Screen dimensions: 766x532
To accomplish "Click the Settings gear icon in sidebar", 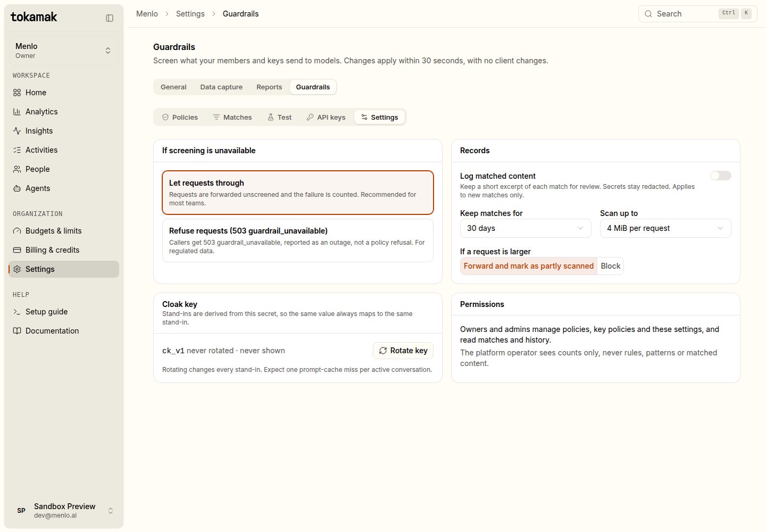I will [x=17, y=269].
